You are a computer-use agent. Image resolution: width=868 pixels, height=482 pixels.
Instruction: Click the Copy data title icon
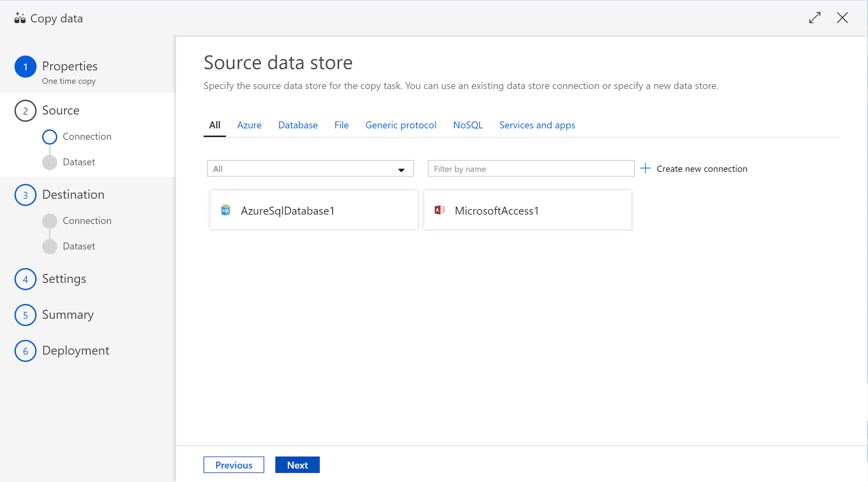20,18
